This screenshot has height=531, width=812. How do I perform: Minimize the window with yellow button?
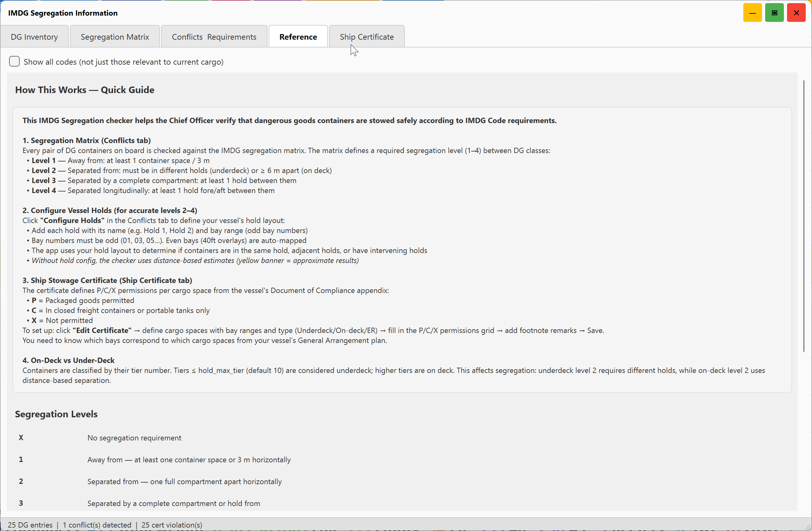pos(752,12)
